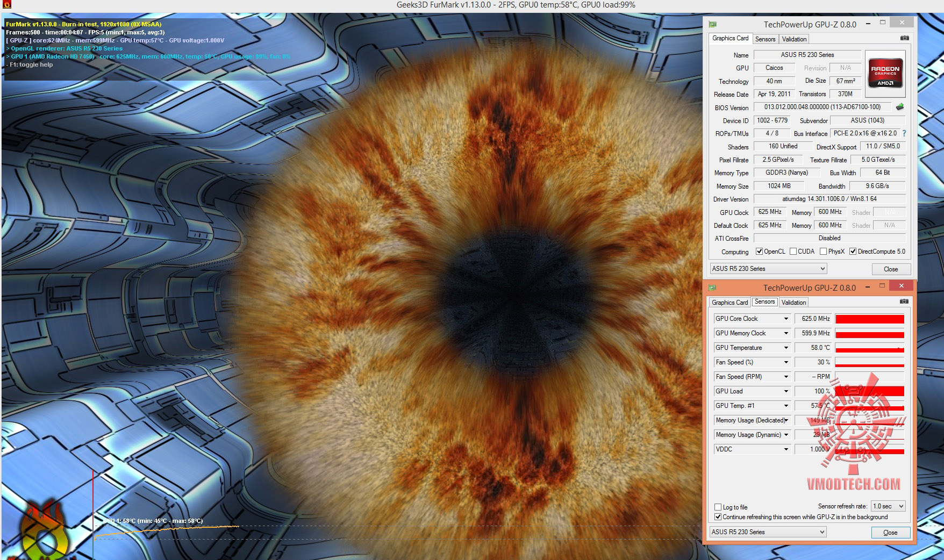The height and width of the screenshot is (560, 944).
Task: Click the FurMark flame logo
Action: point(46,531)
